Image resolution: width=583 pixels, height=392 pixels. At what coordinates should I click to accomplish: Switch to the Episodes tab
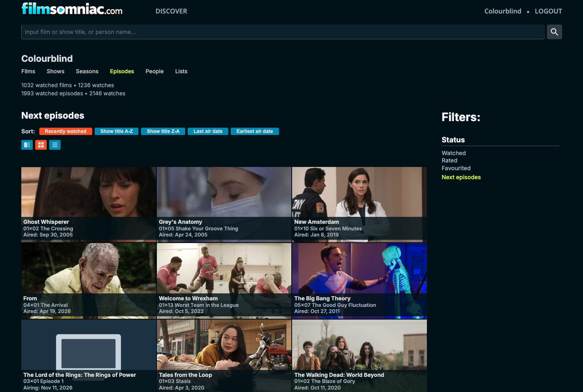click(x=122, y=71)
